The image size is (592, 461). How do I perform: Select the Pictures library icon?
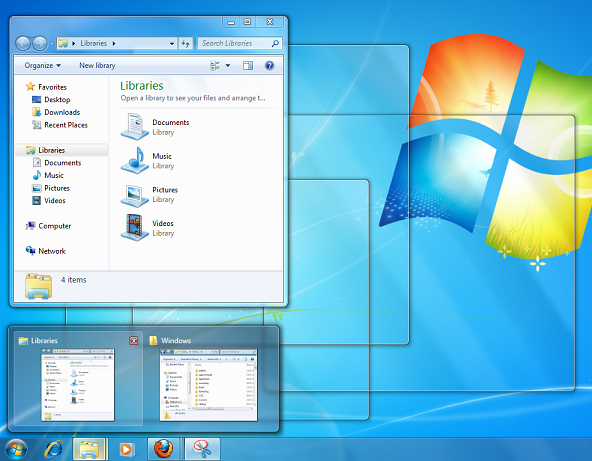[134, 195]
